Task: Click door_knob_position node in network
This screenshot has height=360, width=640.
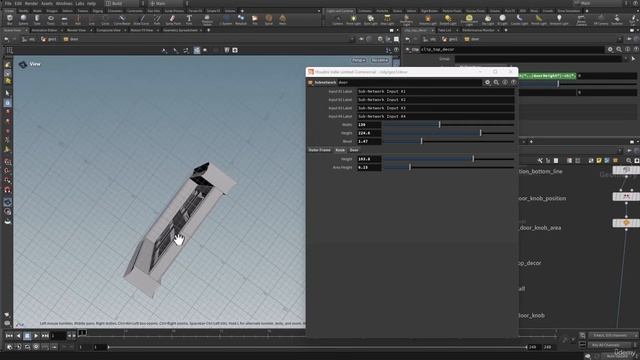Action: [x=626, y=197]
